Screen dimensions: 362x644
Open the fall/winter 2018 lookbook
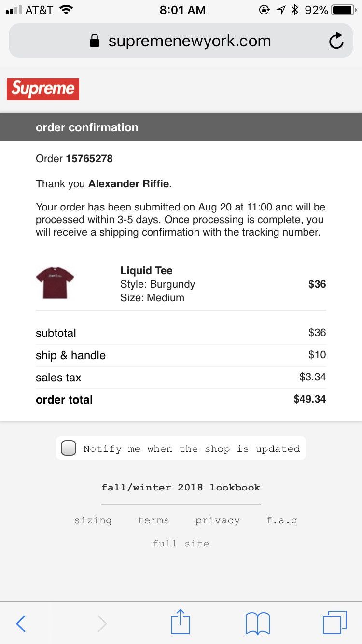[x=181, y=487]
